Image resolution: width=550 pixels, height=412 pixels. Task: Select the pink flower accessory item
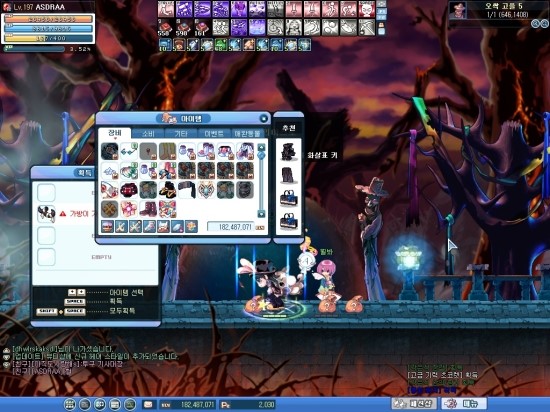pyautogui.click(x=129, y=209)
